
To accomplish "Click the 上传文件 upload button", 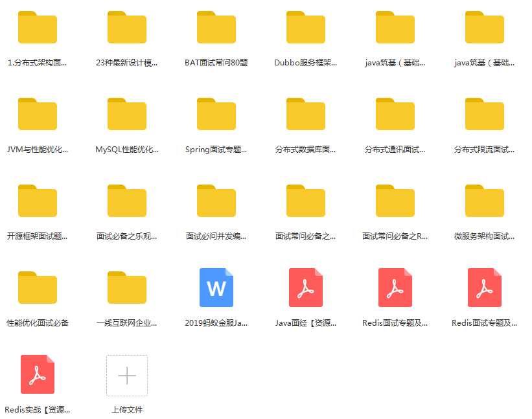I will 127,376.
